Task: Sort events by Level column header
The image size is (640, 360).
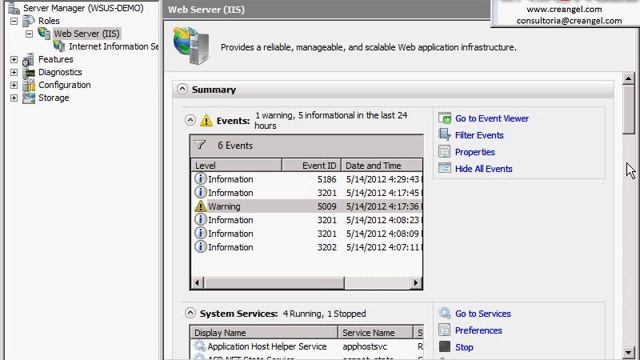Action: (236, 165)
